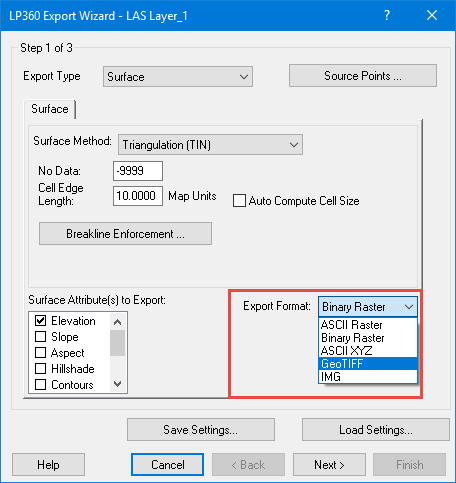
Task: Click the attribute list scrollbar thumb
Action: click(117, 343)
